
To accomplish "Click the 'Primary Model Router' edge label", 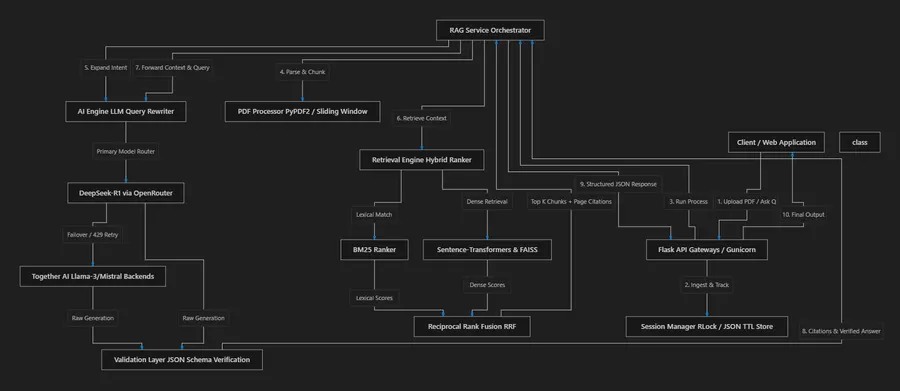I will 126,152.
